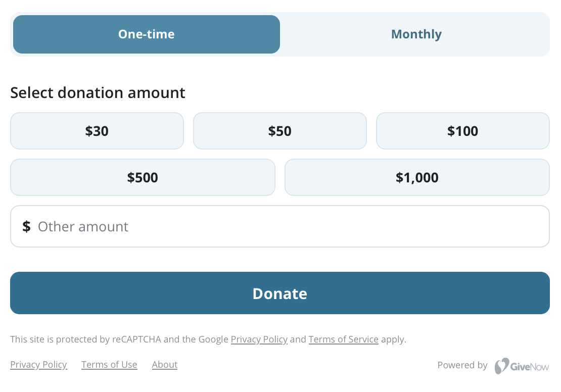561x392 pixels.
Task: Open the About page link
Action: (x=164, y=364)
